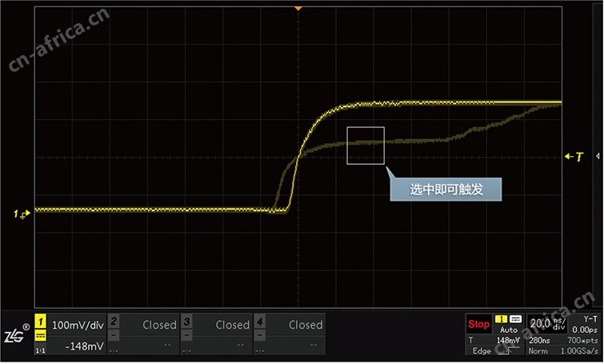Click channel 1 DC coupling icon
Screen dimensions: 604x364
41,335
